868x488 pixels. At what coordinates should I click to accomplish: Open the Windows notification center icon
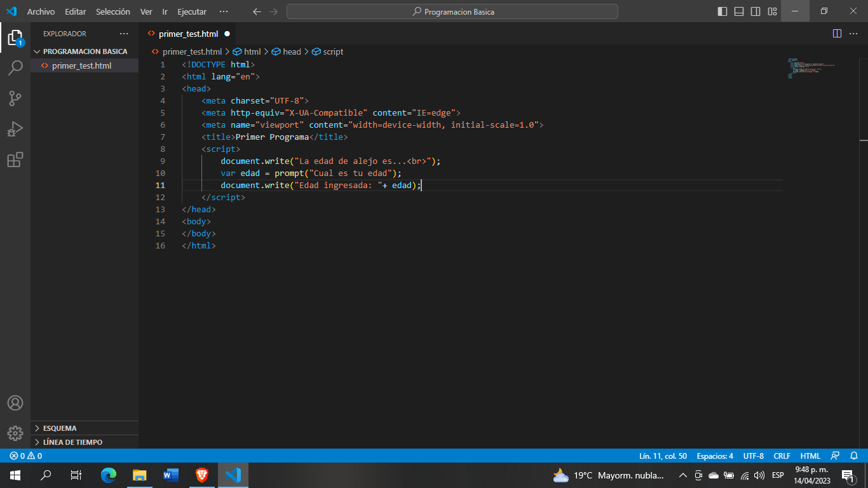point(848,475)
